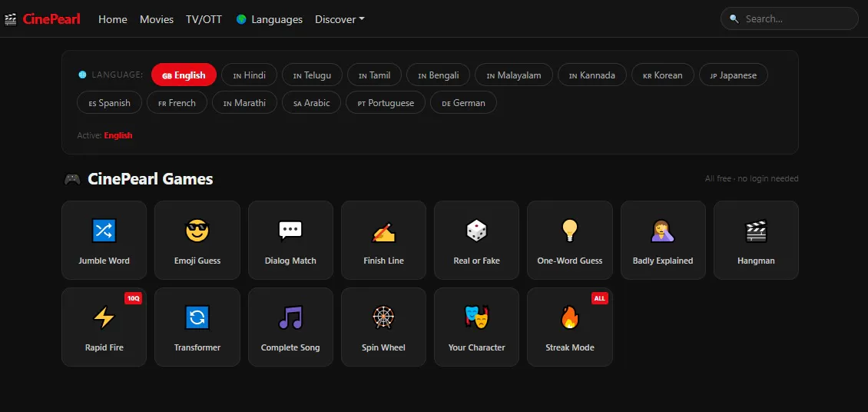The image size is (868, 412).
Task: Open TV/OTT section
Action: coord(204,19)
